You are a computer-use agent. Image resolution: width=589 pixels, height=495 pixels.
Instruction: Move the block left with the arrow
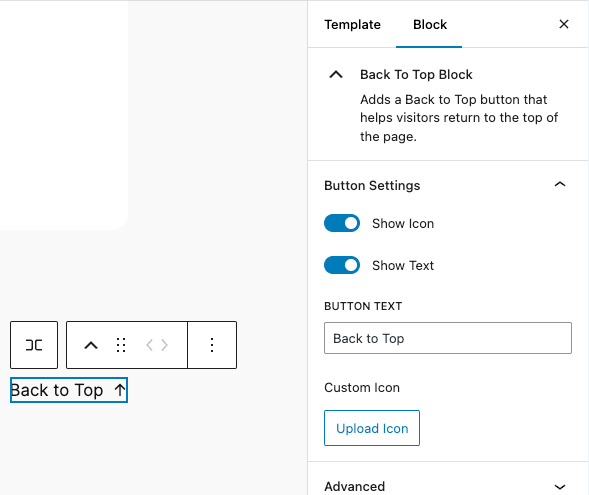click(x=150, y=345)
